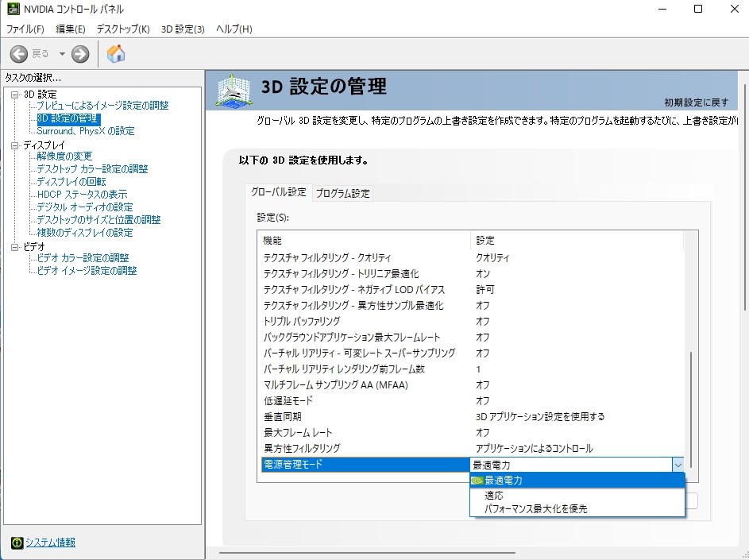Collapse the ディスプレイ tree node

[15, 145]
